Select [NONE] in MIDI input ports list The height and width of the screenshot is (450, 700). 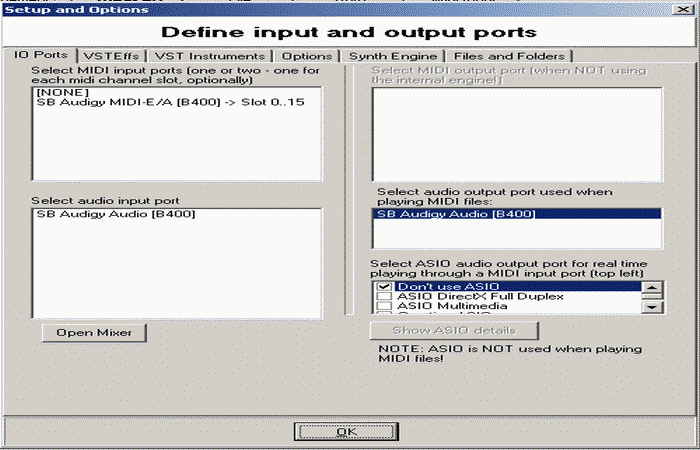(56, 91)
